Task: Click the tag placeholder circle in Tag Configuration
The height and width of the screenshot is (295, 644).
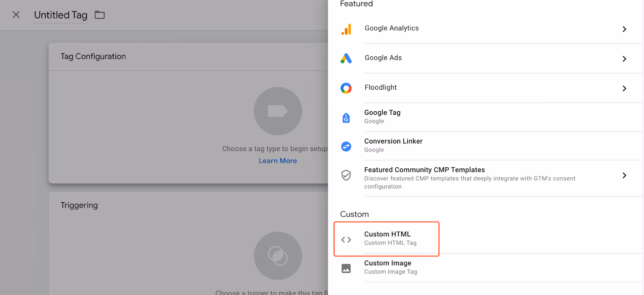Action: pyautogui.click(x=278, y=111)
